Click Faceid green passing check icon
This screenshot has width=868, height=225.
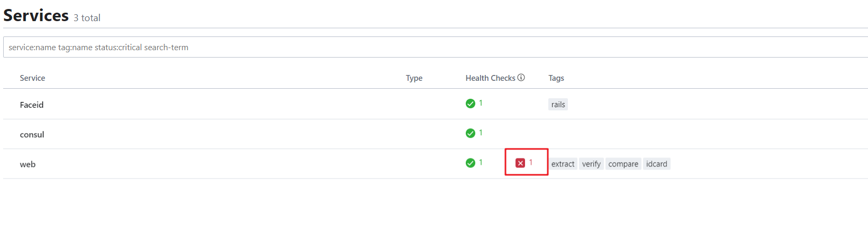[470, 104]
